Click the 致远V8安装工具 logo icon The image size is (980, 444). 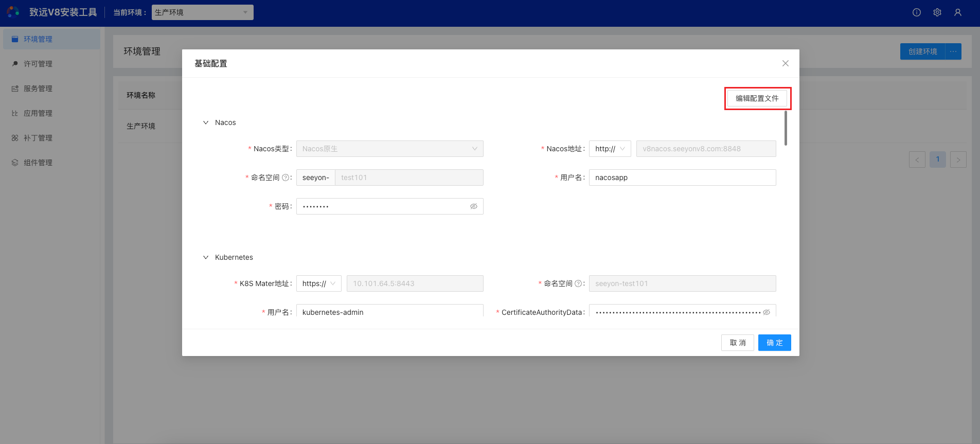(x=13, y=12)
